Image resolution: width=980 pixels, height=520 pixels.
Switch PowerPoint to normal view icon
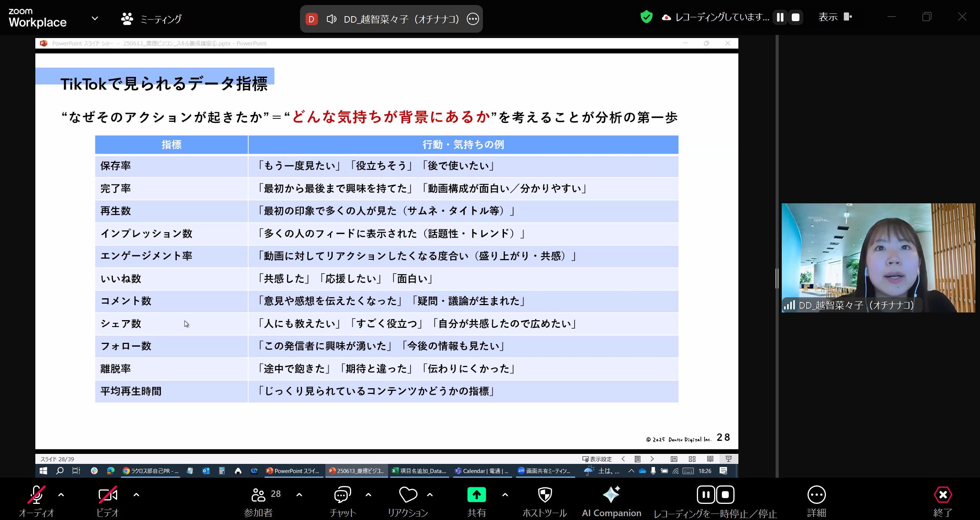tap(674, 459)
